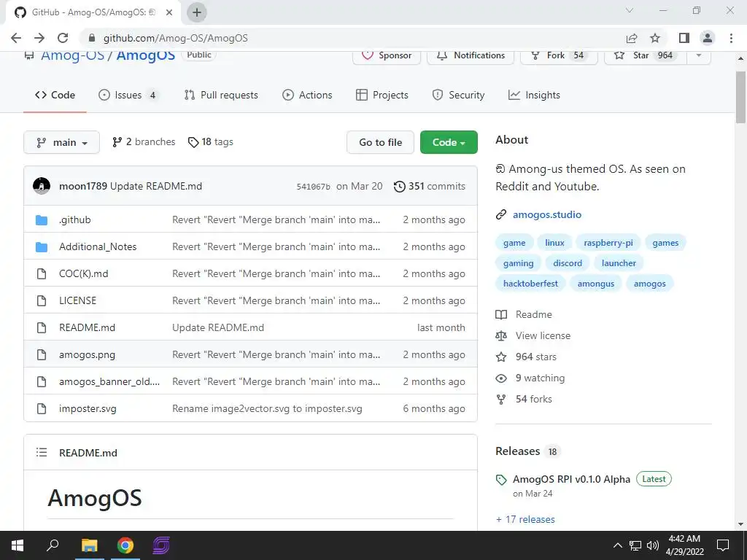Viewport: 747px width, 560px height.
Task: Expand the main branch dropdown
Action: point(61,142)
